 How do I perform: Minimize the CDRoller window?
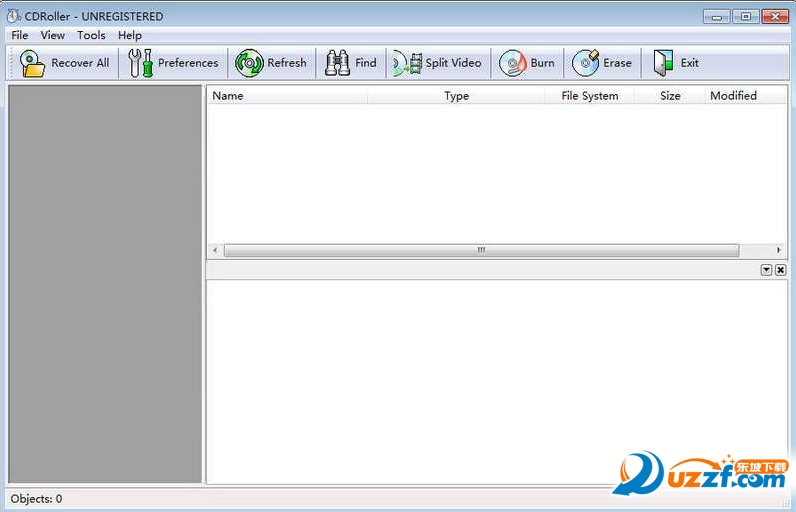[716, 16]
